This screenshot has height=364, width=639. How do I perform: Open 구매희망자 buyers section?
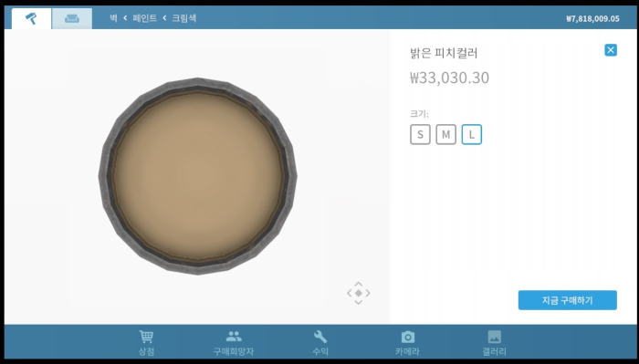pyautogui.click(x=234, y=343)
